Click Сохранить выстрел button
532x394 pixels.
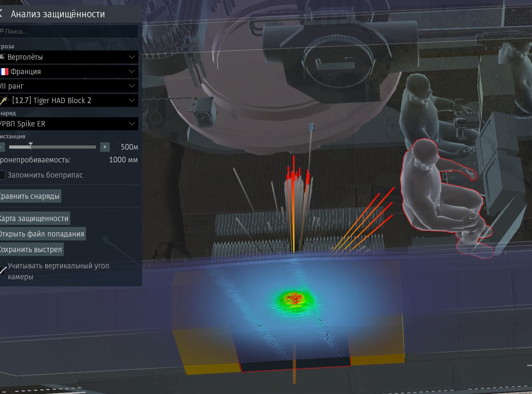click(31, 250)
